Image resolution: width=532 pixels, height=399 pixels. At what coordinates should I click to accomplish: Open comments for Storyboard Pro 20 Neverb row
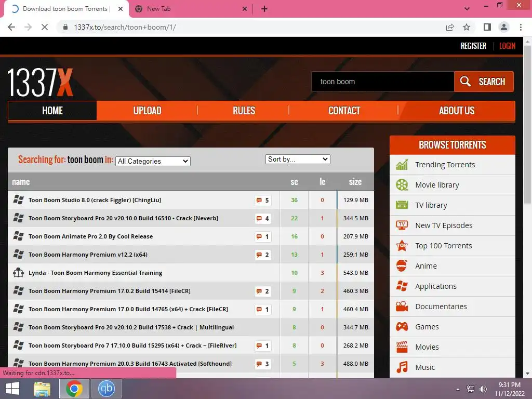[x=263, y=218]
